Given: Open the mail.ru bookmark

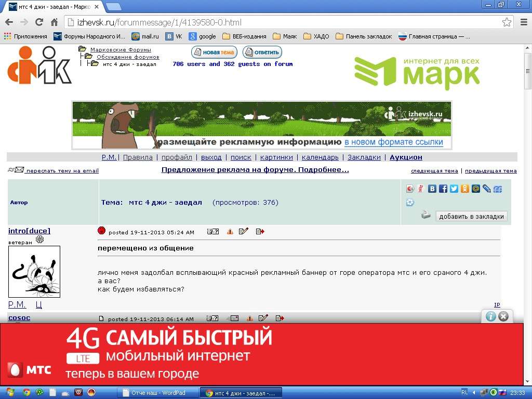Looking at the screenshot, I should click(145, 36).
